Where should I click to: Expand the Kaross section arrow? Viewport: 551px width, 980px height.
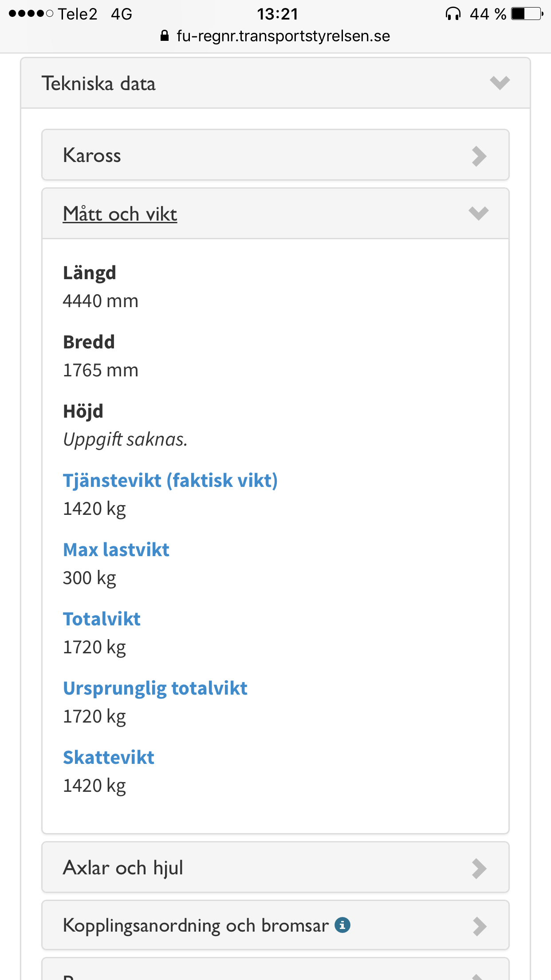tap(479, 156)
